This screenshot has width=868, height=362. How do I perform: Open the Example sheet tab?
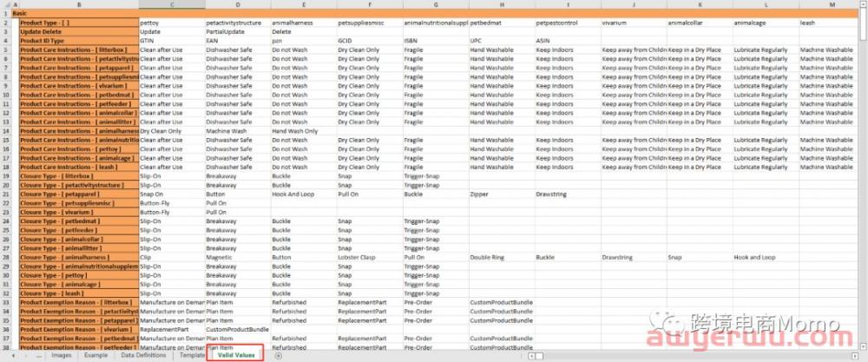point(95,355)
